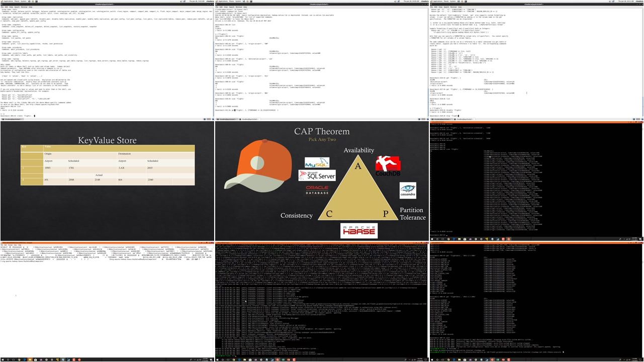Screen dimensions: 644x362
Task: Click Microsoft SQL Server logo on slide
Action: pos(317,175)
